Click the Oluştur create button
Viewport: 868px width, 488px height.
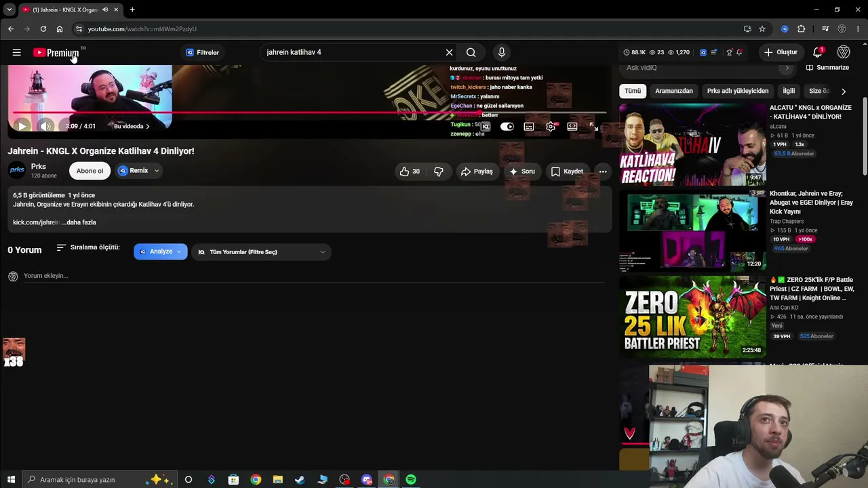tap(781, 52)
